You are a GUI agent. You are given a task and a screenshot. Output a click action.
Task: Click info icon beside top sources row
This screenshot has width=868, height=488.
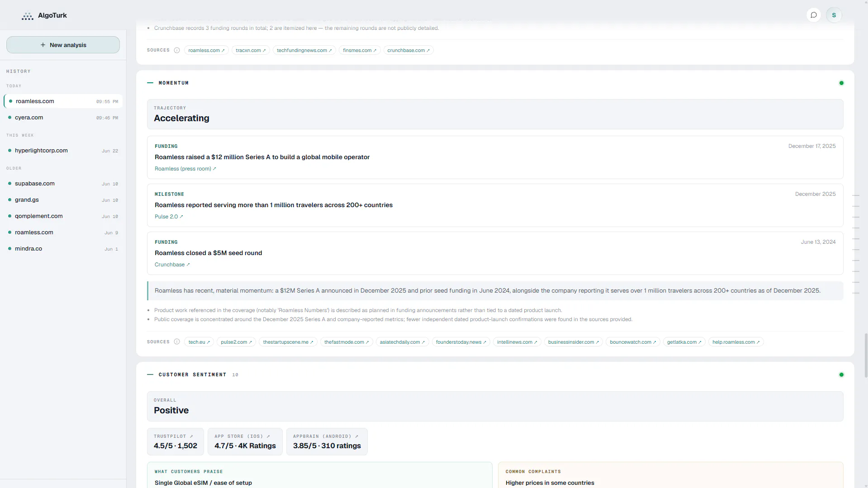point(177,50)
